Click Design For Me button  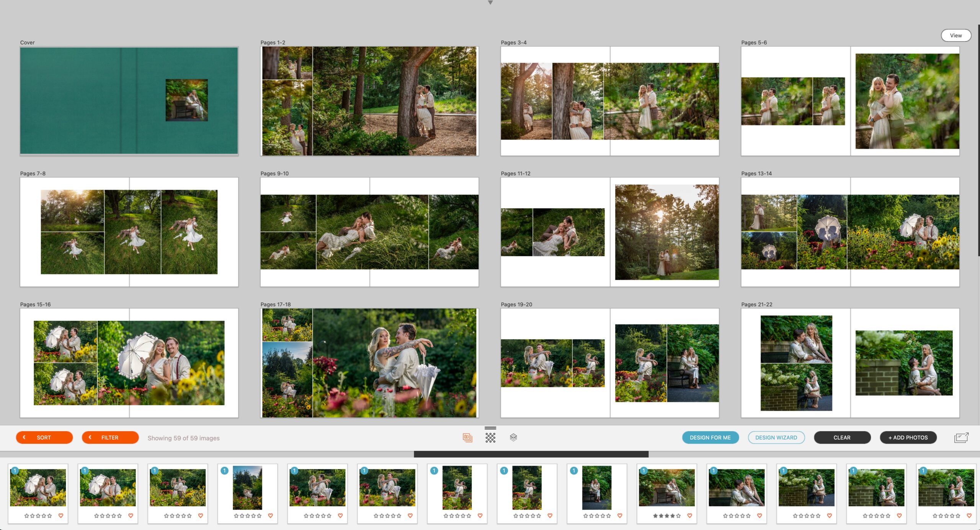click(710, 437)
